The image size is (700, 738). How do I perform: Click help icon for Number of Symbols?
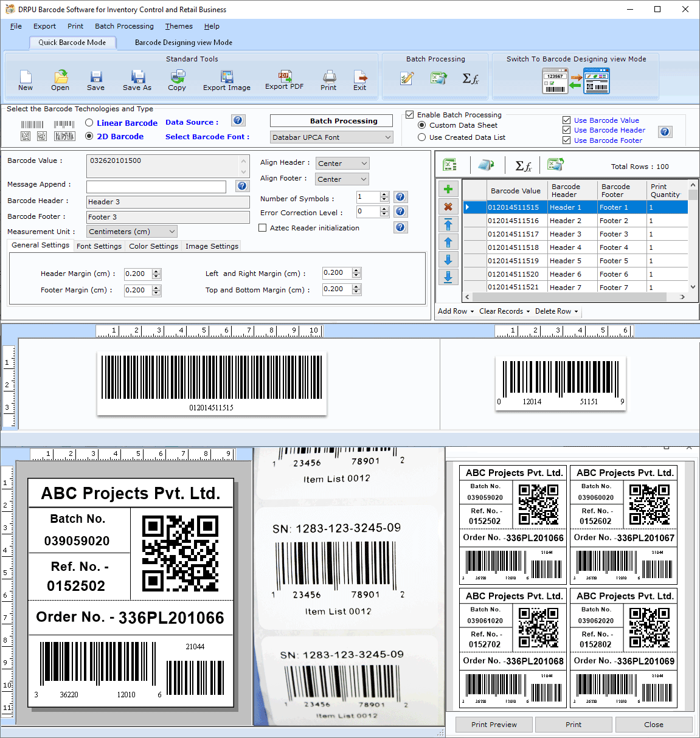(400, 197)
